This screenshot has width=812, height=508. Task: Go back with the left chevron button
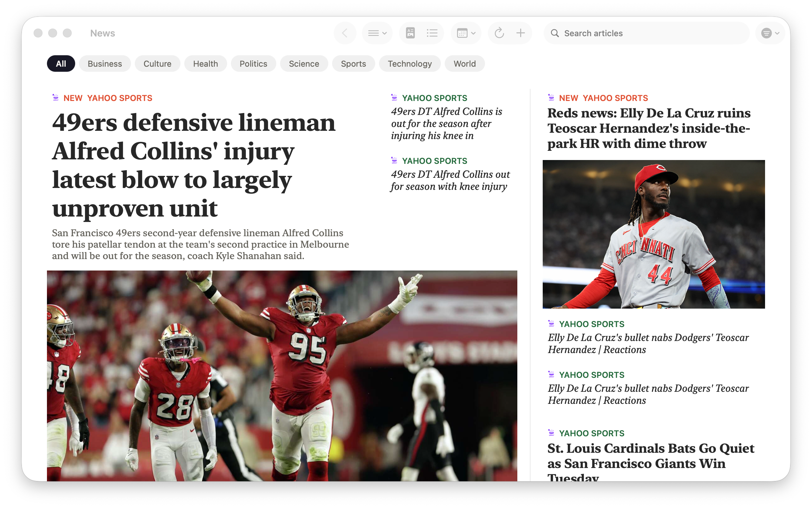(x=344, y=33)
